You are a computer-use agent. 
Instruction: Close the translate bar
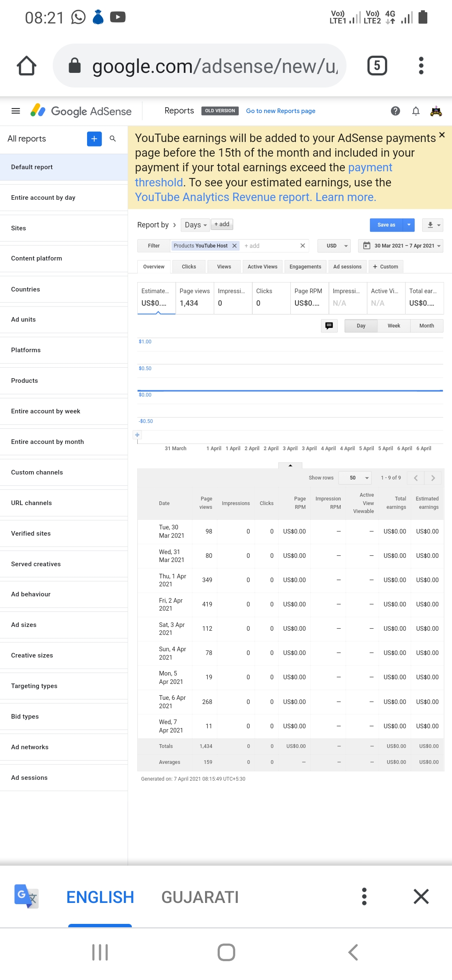coord(421,897)
